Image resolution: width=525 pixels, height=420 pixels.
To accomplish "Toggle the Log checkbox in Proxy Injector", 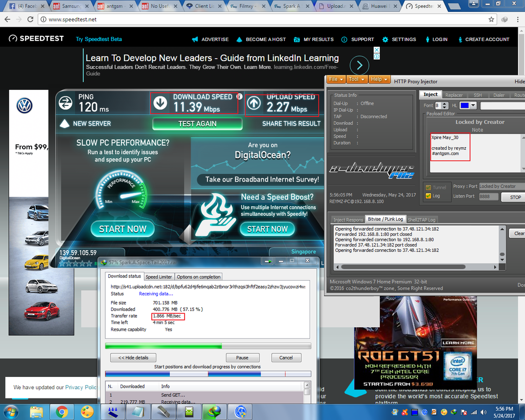I will click(429, 196).
